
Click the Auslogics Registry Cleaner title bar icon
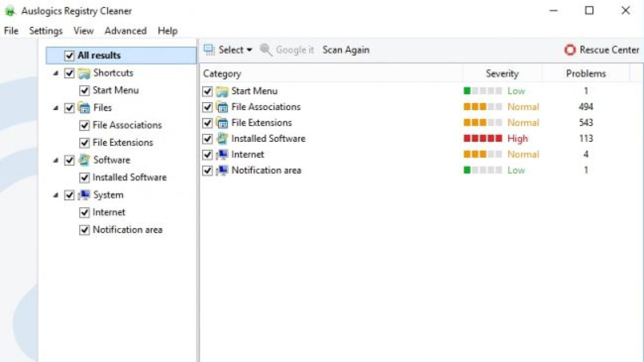click(9, 10)
